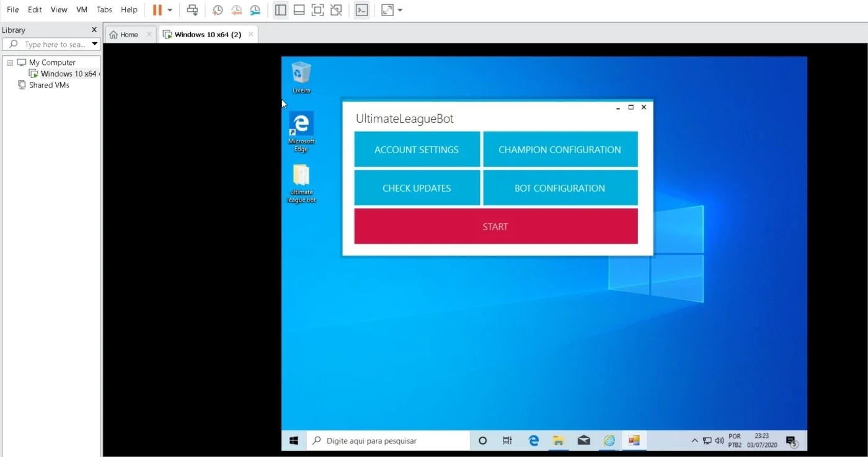868x457 pixels.
Task: Collapse the My Computer tree node
Action: click(x=10, y=63)
